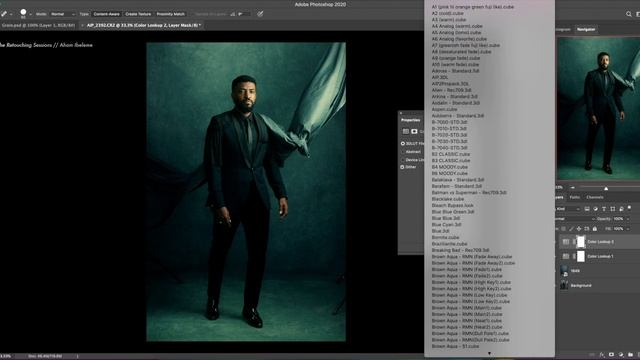Toggle lock all padlock icon
The height and width of the screenshot is (360, 640).
pos(595,229)
